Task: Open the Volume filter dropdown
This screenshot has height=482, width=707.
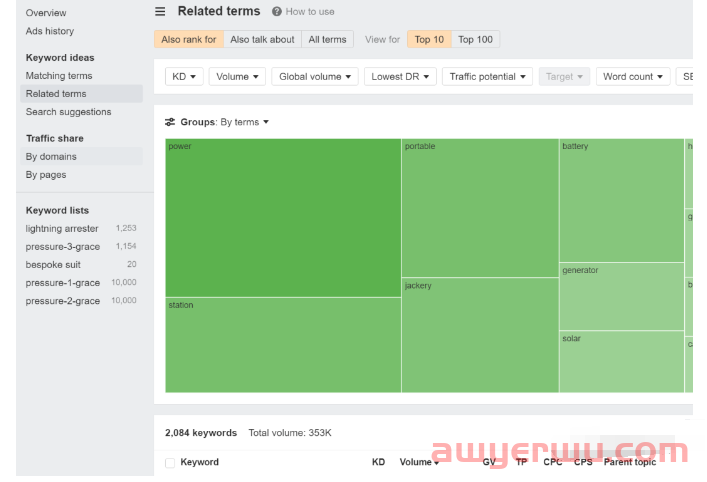Action: tap(237, 77)
